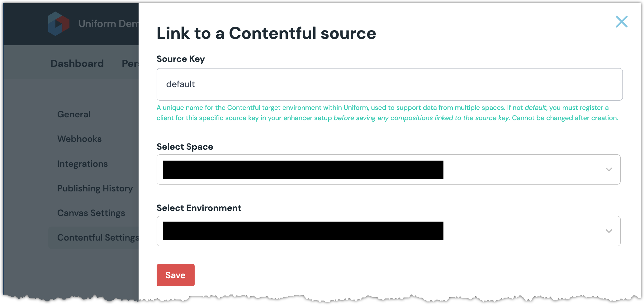Go to General settings
The width and height of the screenshot is (644, 305).
tap(74, 114)
